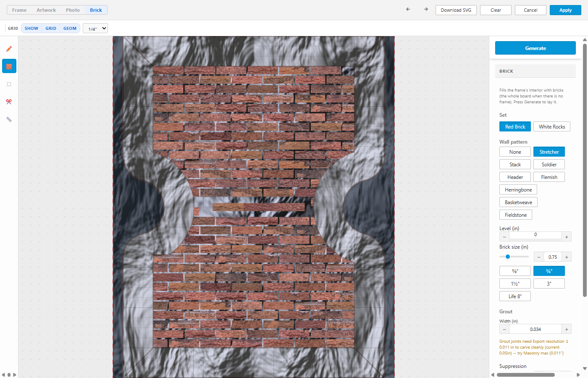The height and width of the screenshot is (378, 588).
Task: Set brick size preset to Life 8"
Action: pyautogui.click(x=515, y=296)
